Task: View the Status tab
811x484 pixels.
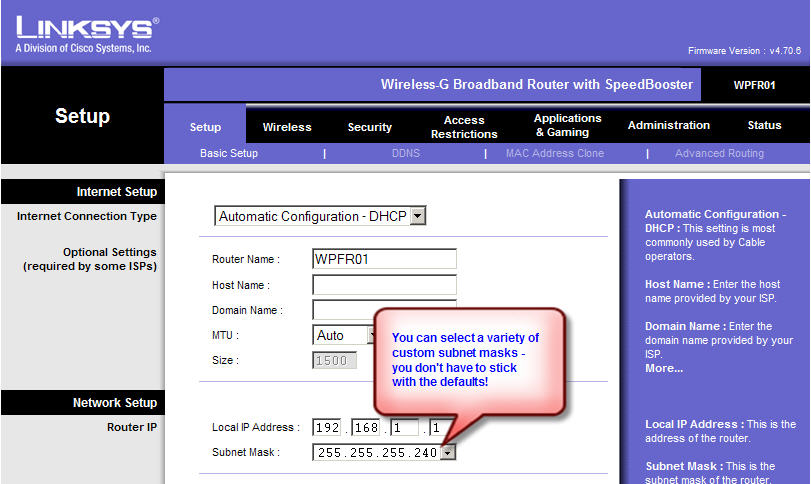Action: click(x=764, y=125)
